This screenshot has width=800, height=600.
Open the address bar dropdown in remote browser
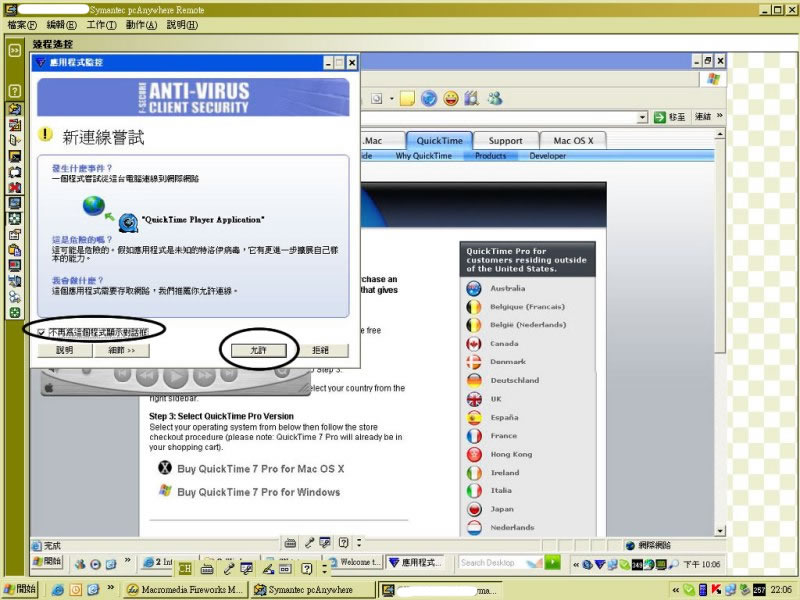point(642,117)
